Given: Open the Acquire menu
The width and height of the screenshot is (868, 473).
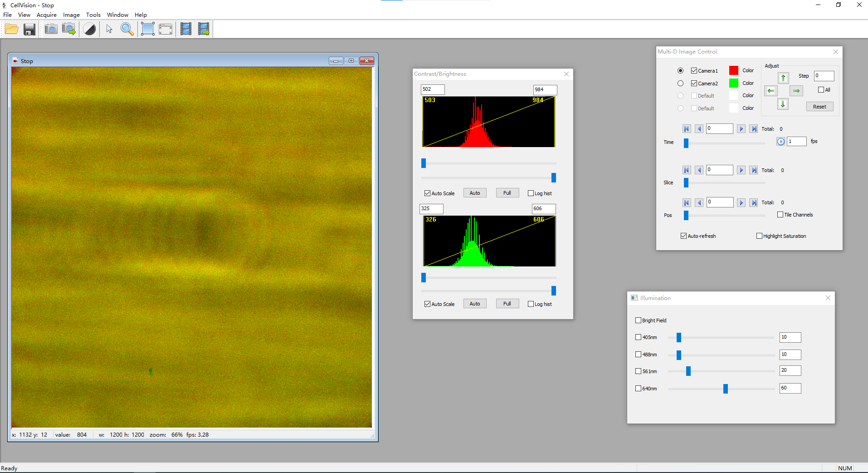Looking at the screenshot, I should [47, 15].
